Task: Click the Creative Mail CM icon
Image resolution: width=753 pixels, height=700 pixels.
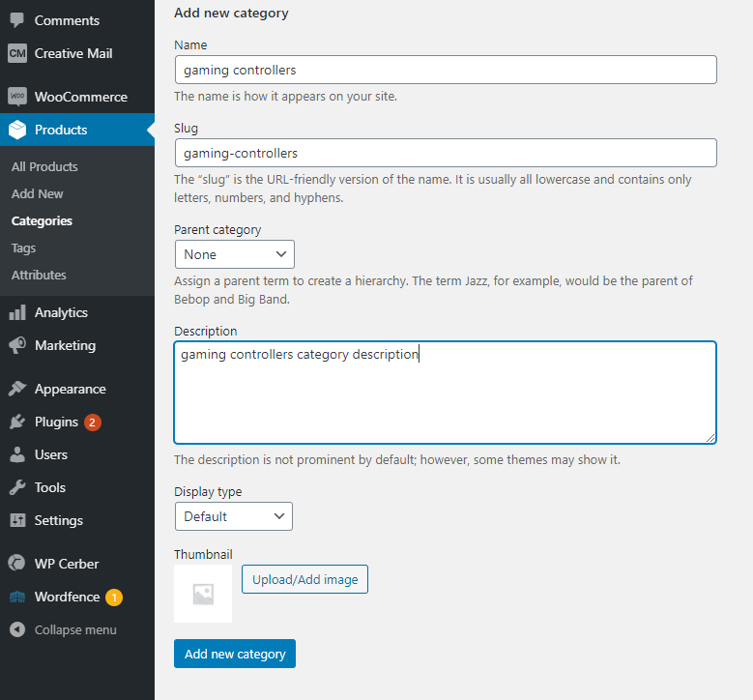Action: click(17, 53)
